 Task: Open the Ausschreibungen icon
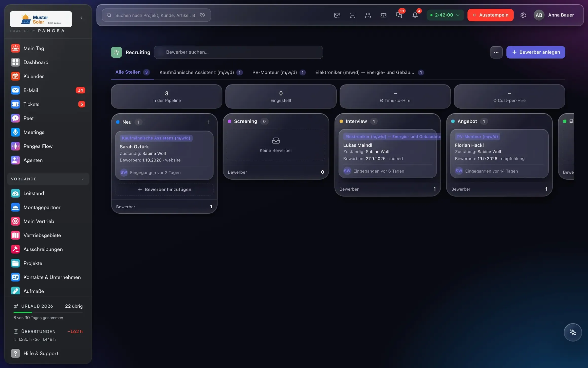coord(15,249)
